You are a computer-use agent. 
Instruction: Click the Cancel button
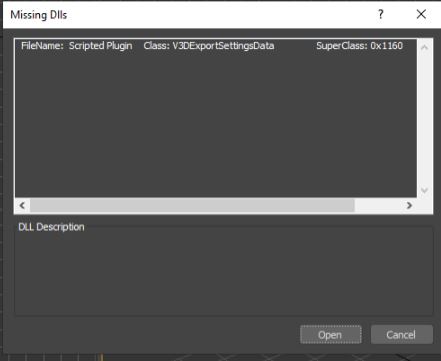[402, 334]
